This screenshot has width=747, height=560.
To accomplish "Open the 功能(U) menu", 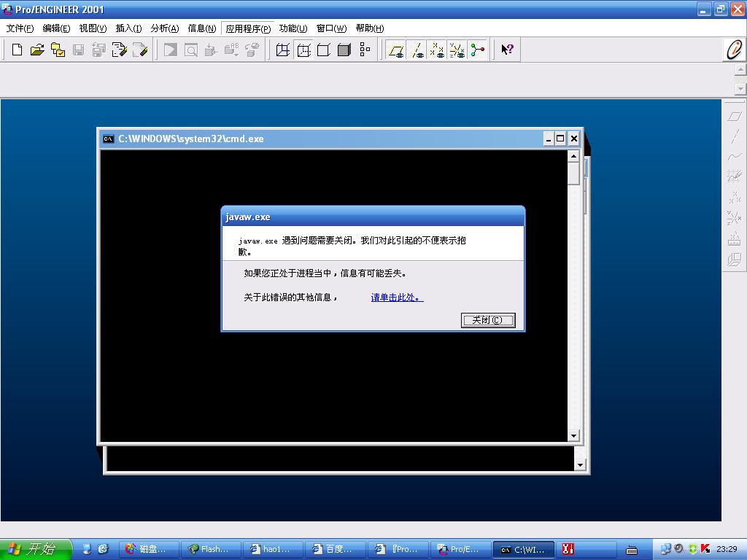I will [x=293, y=28].
